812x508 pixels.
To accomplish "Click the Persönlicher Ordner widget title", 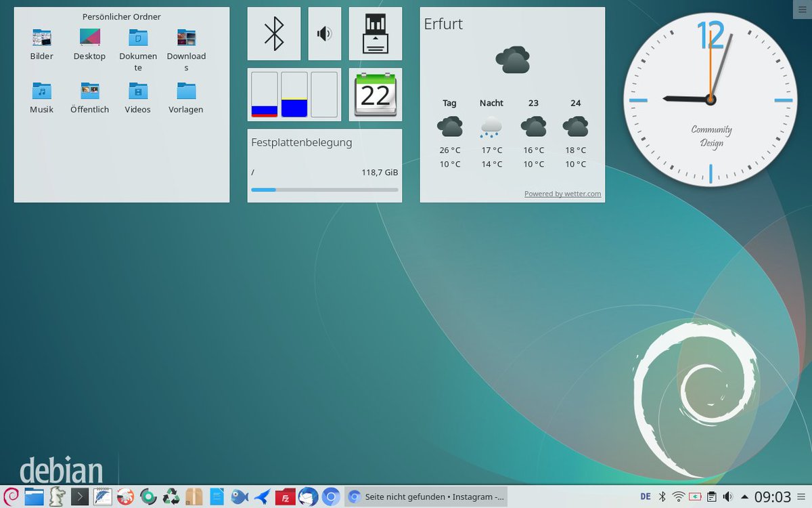I will click(122, 16).
